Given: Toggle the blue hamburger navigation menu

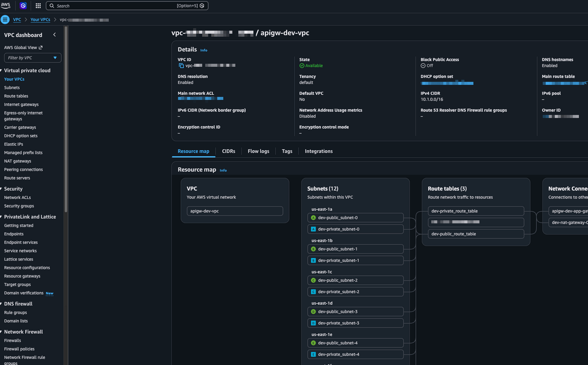Looking at the screenshot, I should 5,20.
